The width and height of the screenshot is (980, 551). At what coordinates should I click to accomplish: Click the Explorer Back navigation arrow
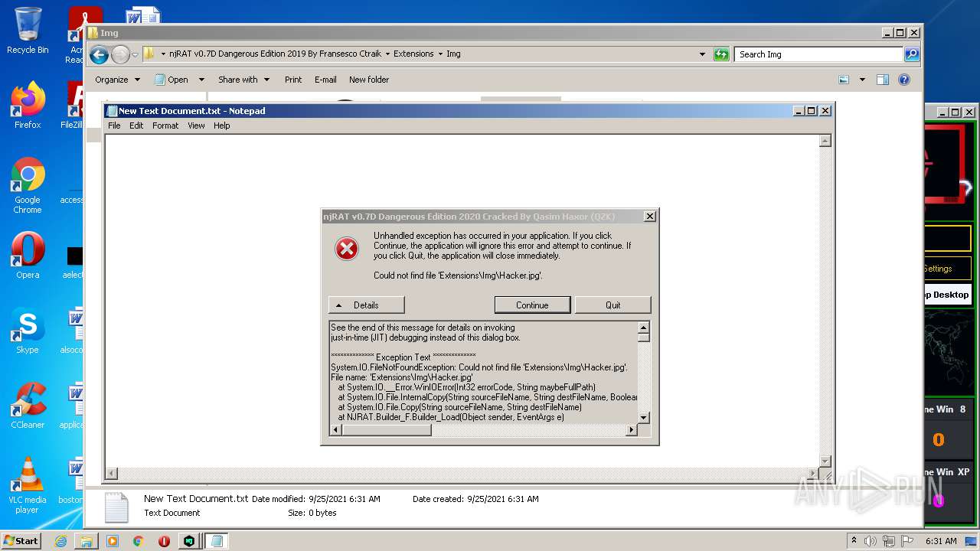[x=99, y=54]
